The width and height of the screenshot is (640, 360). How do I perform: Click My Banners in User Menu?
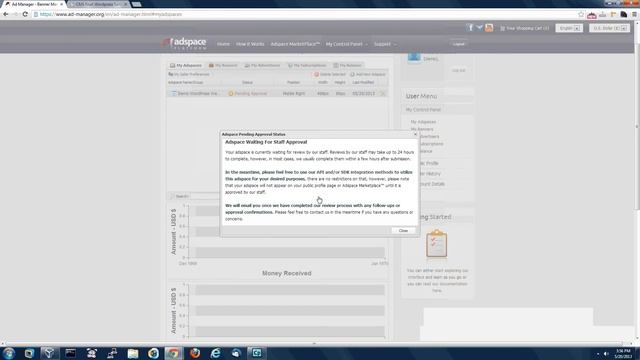(422, 129)
